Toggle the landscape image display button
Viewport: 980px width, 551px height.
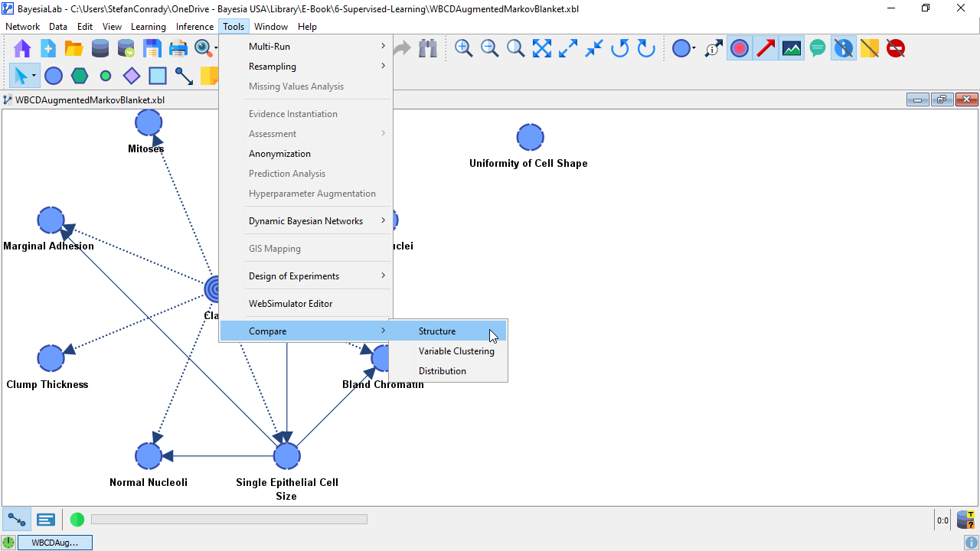[x=792, y=49]
